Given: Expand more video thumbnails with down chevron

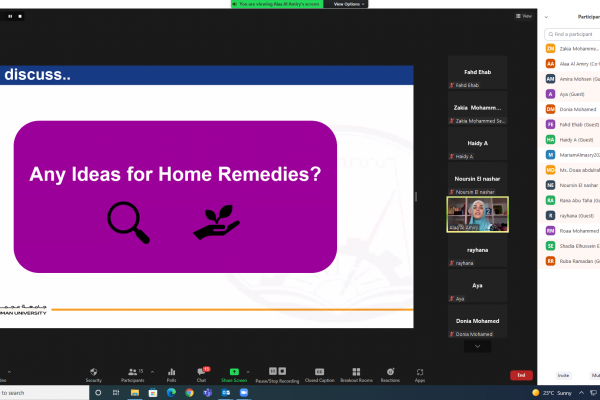Looking at the screenshot, I should [x=477, y=346].
